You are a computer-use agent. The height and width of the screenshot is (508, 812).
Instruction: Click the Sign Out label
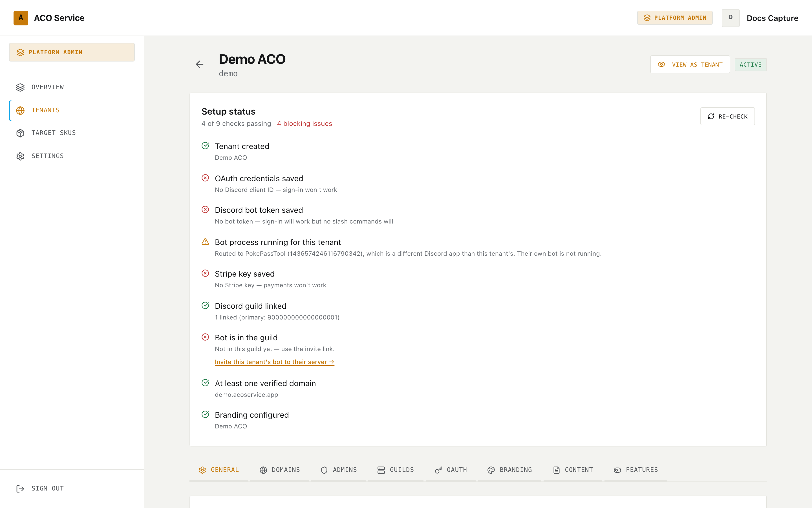pyautogui.click(x=48, y=489)
